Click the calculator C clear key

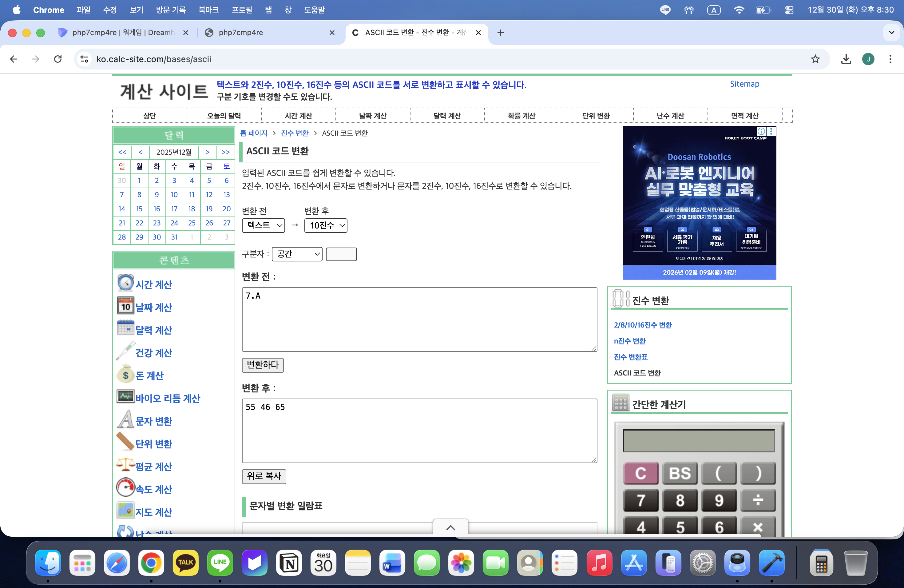click(x=641, y=473)
